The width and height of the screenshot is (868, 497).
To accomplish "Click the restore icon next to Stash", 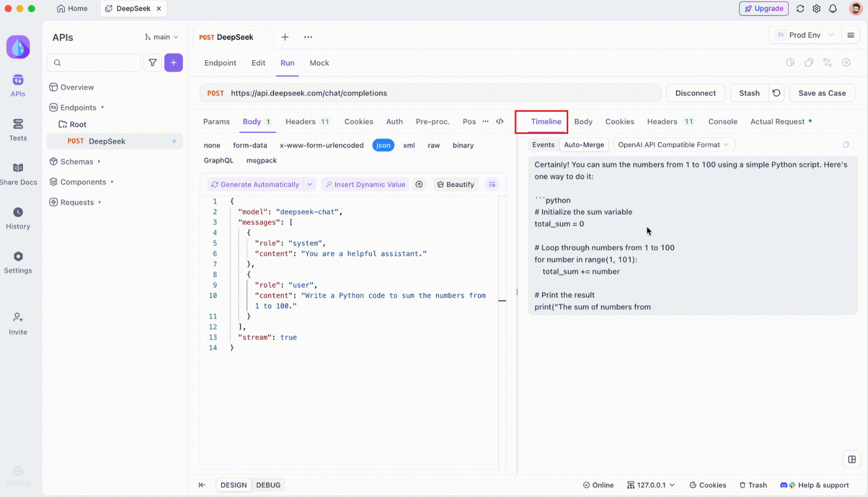I will point(776,93).
